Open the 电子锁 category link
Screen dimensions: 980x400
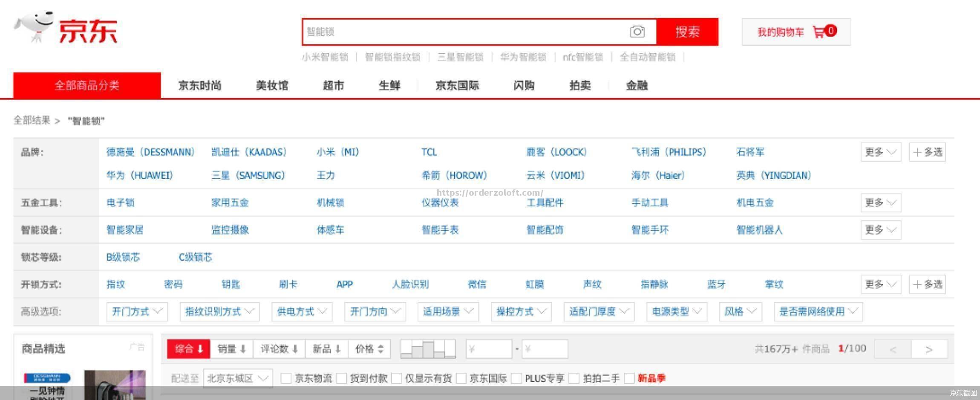(x=120, y=203)
